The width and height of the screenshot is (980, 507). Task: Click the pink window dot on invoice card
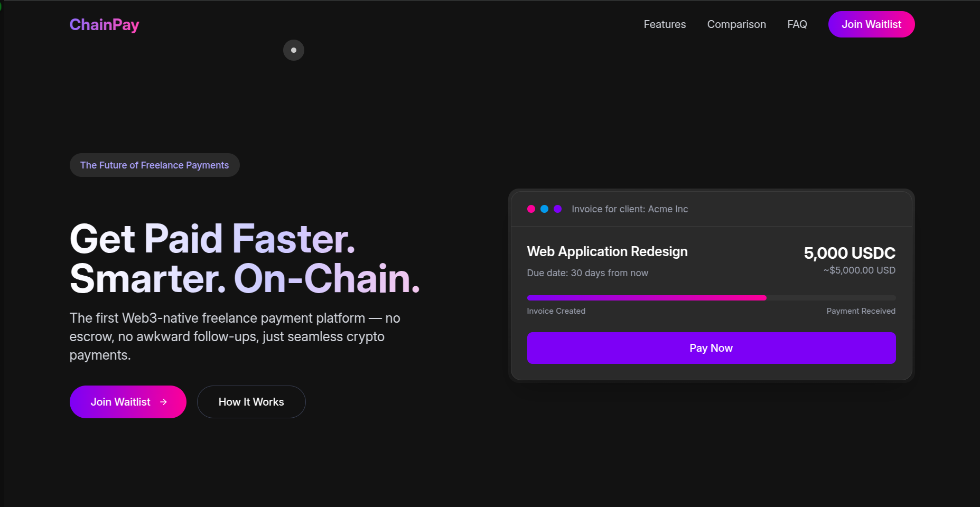531,209
